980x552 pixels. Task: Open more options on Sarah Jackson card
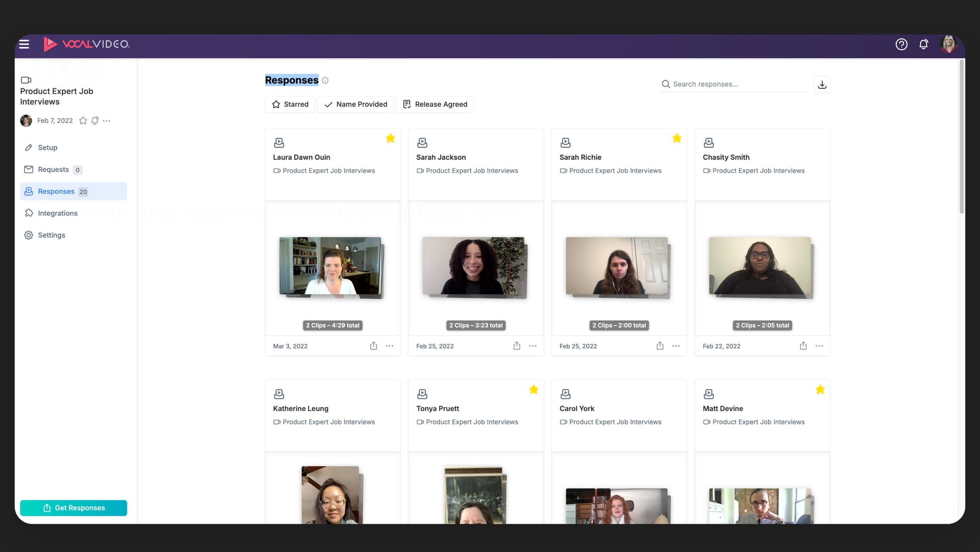pyautogui.click(x=533, y=346)
